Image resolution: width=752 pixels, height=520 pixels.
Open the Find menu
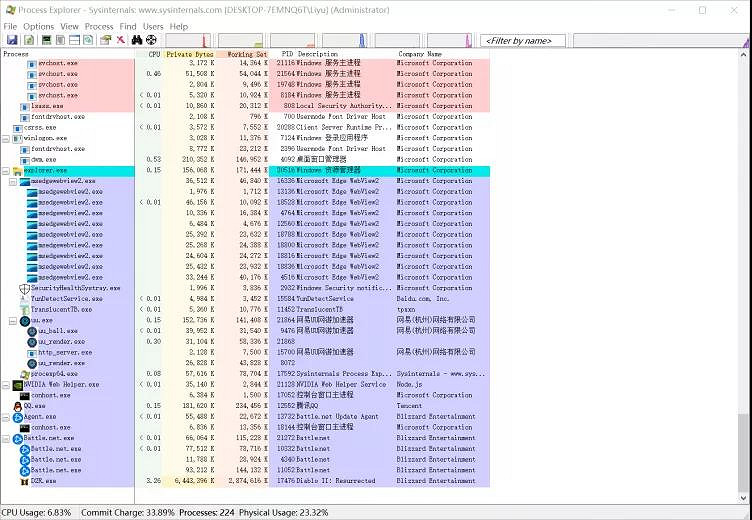pyautogui.click(x=128, y=26)
